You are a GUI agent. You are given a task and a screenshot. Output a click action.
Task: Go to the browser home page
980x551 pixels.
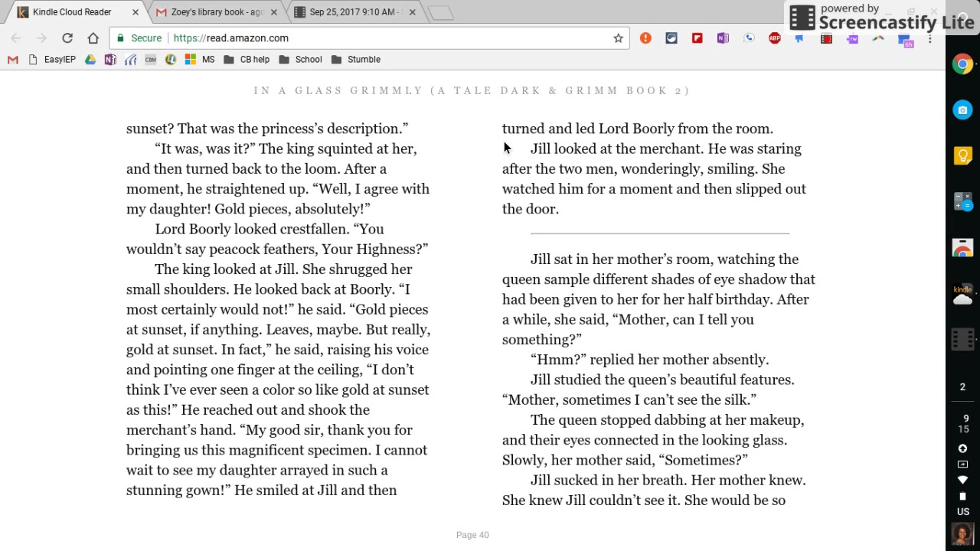[93, 37]
